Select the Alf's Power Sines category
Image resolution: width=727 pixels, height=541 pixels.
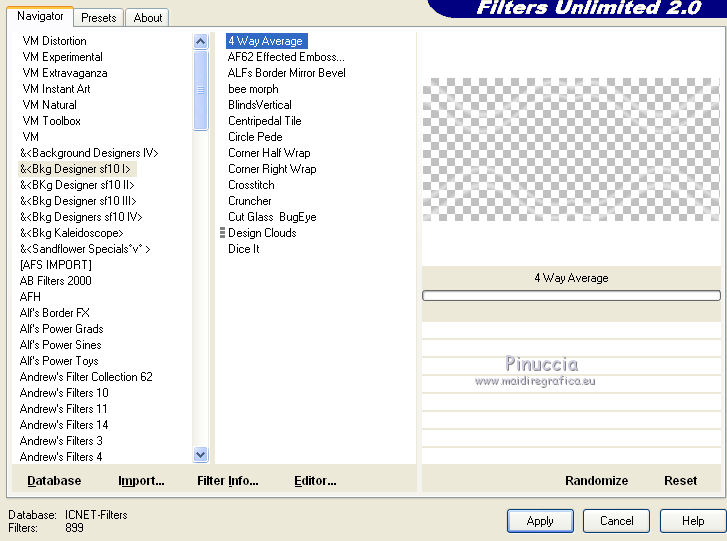(60, 345)
